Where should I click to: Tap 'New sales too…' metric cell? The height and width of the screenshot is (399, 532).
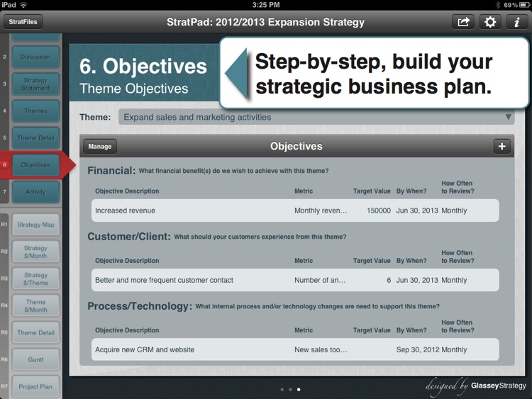321,349
